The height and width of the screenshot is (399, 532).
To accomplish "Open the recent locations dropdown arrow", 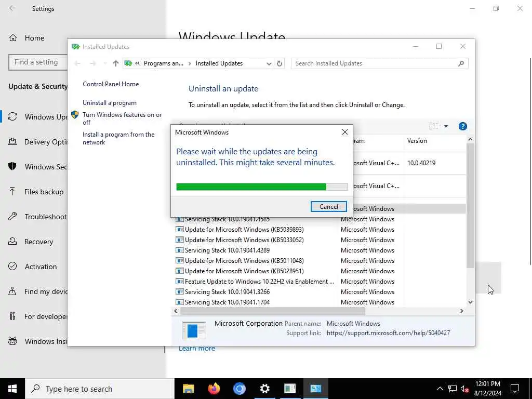I will click(x=105, y=63).
